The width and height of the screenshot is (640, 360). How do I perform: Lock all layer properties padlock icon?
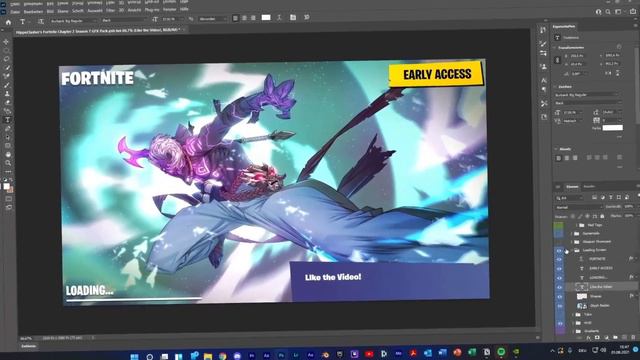pyautogui.click(x=602, y=216)
